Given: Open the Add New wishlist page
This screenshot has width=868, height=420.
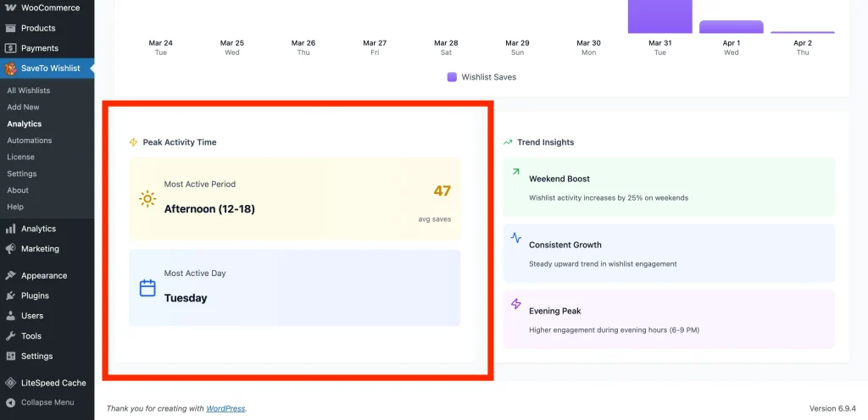Looking at the screenshot, I should pos(24,108).
